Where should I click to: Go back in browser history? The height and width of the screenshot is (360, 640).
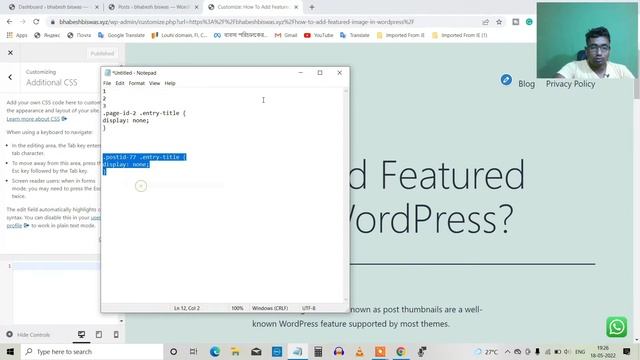(x=9, y=22)
